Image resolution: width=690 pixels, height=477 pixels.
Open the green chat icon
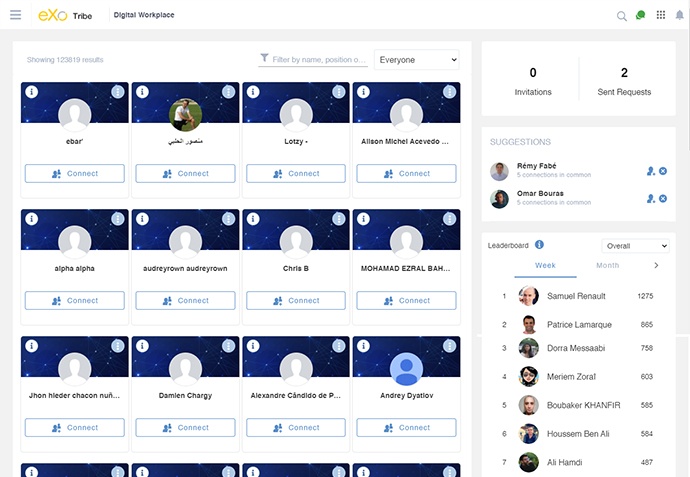point(640,15)
